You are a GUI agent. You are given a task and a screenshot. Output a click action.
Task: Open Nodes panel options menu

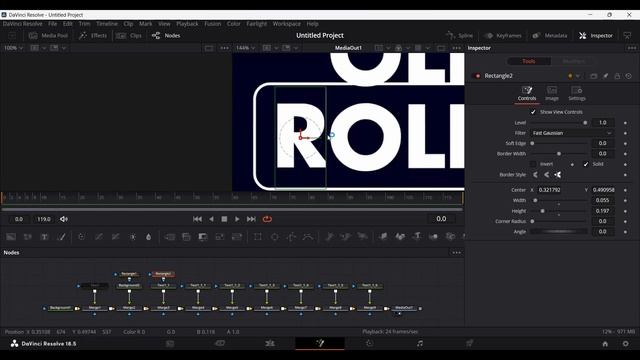coord(456,253)
